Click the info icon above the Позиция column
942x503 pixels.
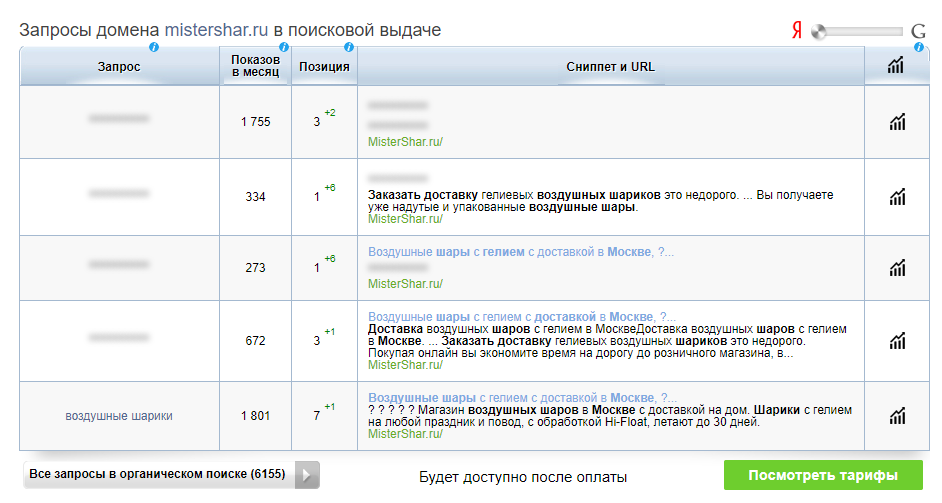click(348, 47)
